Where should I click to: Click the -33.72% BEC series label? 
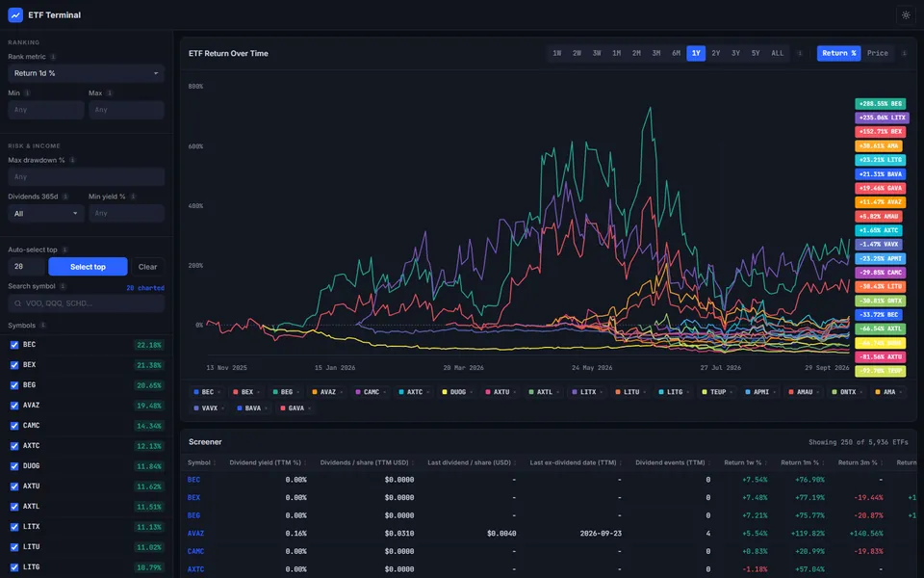pyautogui.click(x=879, y=315)
